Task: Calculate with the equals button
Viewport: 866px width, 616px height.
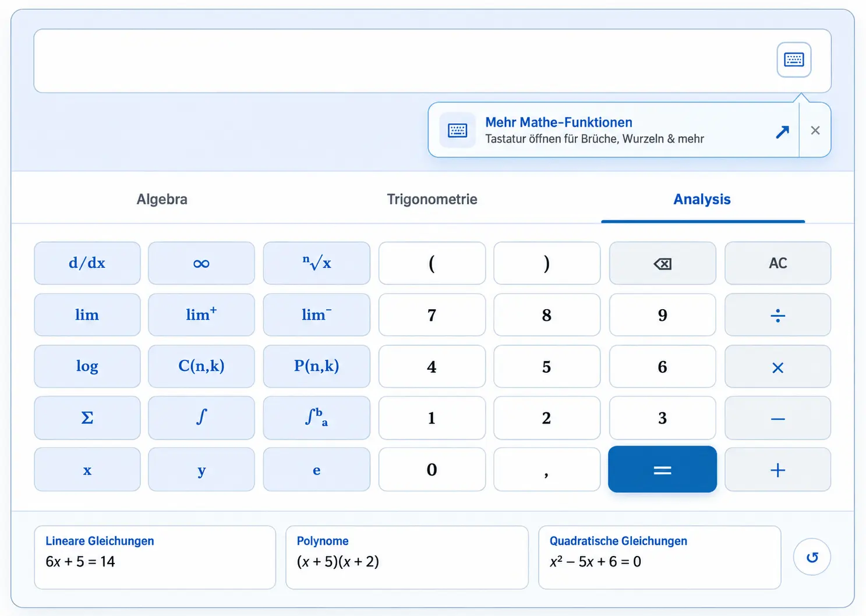Action: coord(663,469)
